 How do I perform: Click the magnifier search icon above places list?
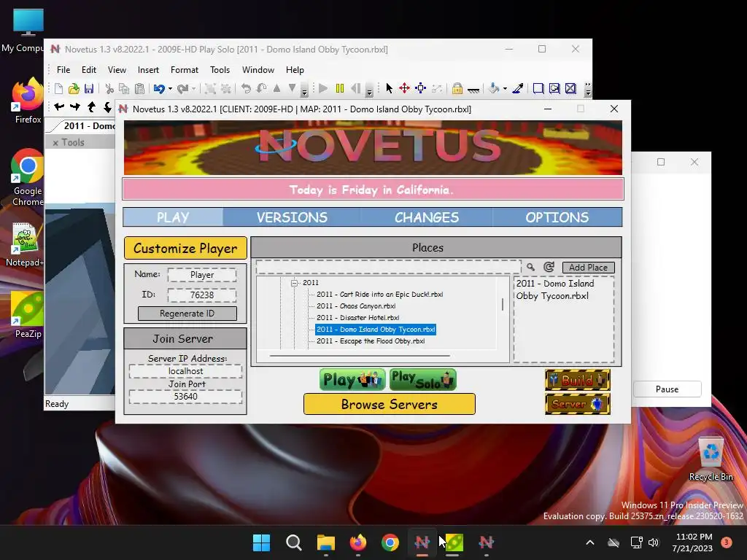530,267
